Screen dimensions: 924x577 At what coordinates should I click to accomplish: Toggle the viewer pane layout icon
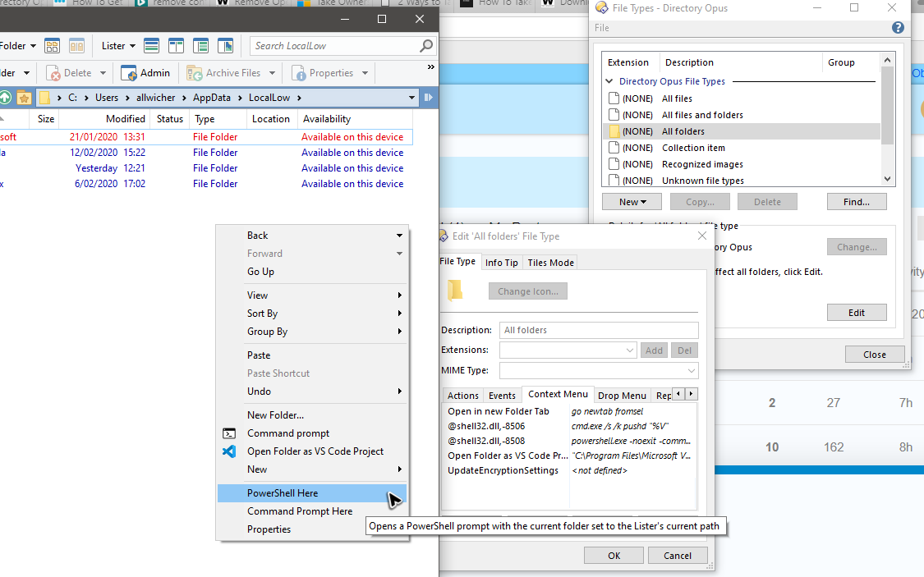click(x=226, y=46)
